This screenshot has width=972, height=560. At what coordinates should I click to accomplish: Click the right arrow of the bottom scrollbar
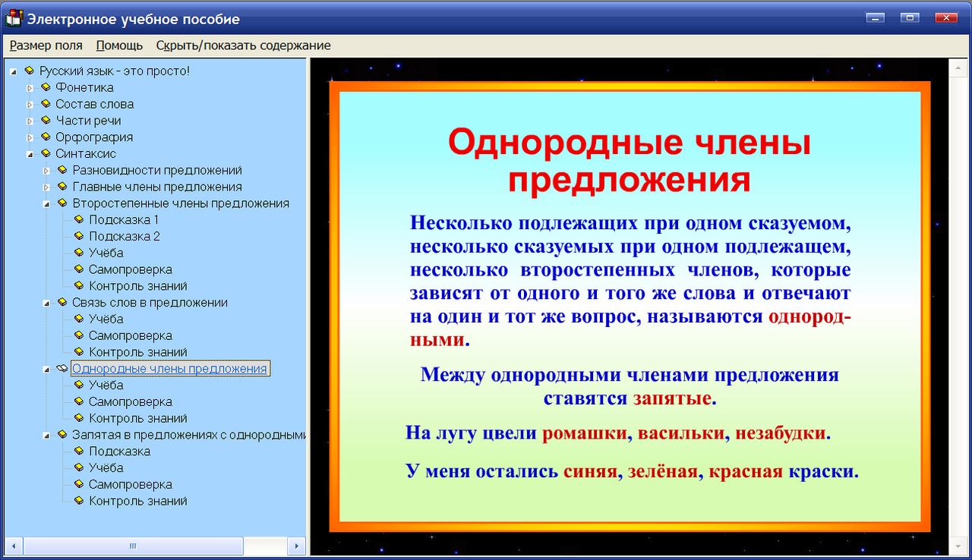[x=296, y=546]
